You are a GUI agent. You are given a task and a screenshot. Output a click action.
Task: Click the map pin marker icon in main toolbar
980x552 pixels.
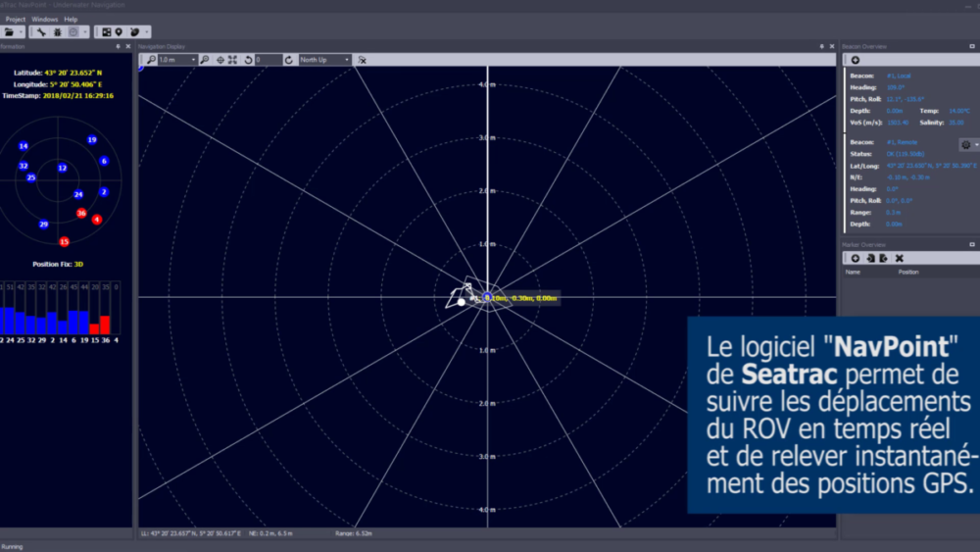click(119, 32)
